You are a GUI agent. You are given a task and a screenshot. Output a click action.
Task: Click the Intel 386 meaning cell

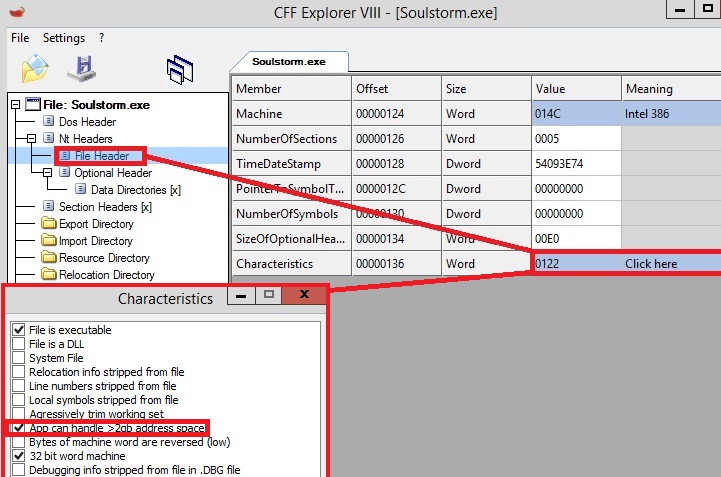(x=671, y=114)
